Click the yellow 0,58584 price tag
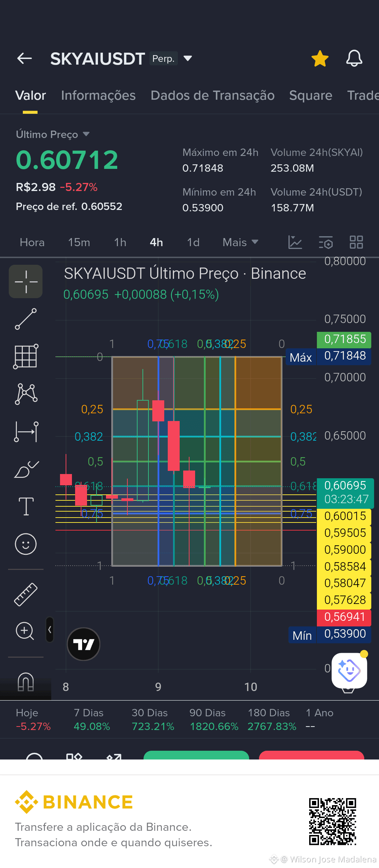The height and width of the screenshot is (868, 379). pyautogui.click(x=344, y=567)
